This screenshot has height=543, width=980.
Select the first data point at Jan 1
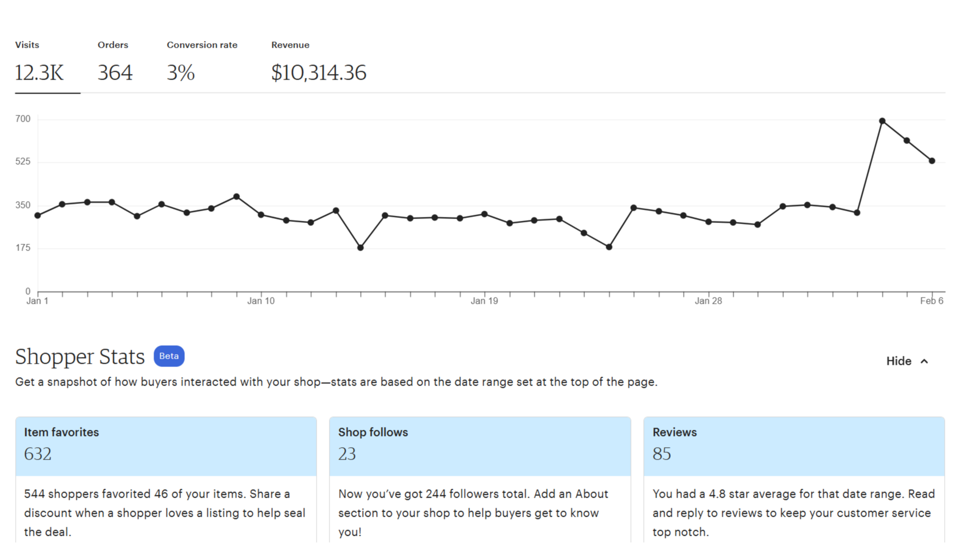[x=38, y=216]
